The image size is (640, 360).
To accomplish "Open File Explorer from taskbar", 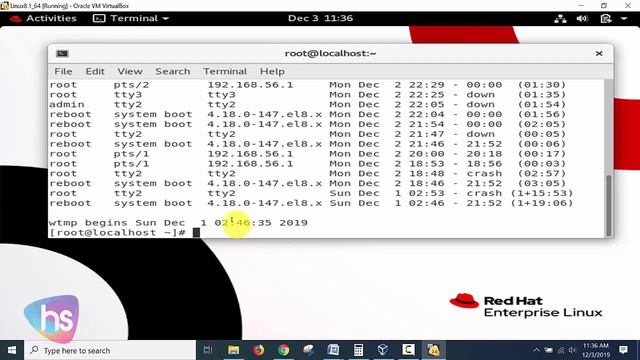I will [x=233, y=350].
